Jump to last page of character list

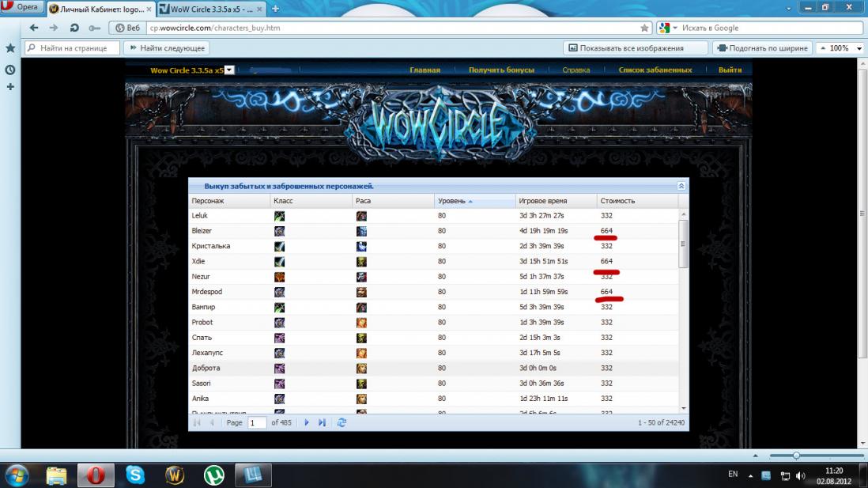click(x=322, y=423)
